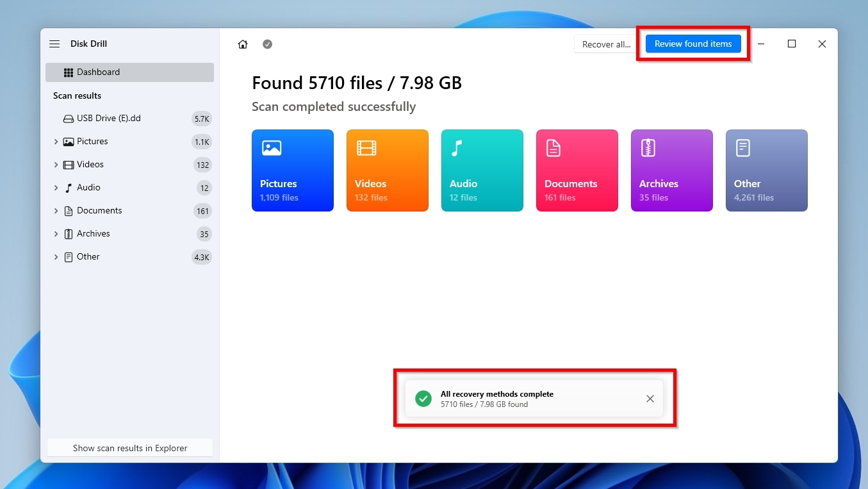Open the Pictures category tile
Viewport: 868px width, 489px height.
pos(293,170)
